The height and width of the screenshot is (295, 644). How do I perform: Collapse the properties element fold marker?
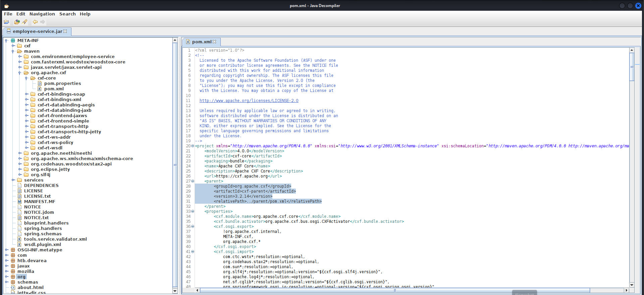[x=193, y=211]
